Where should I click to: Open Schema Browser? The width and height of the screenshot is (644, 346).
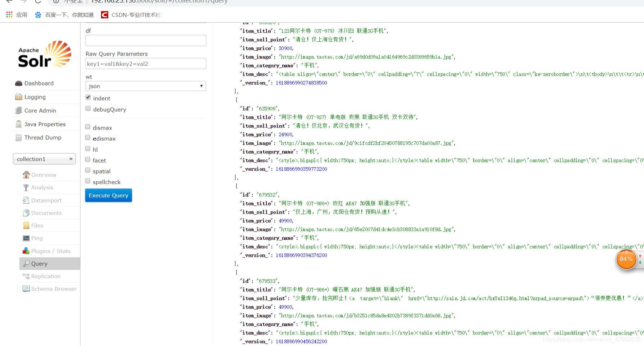[x=54, y=289]
